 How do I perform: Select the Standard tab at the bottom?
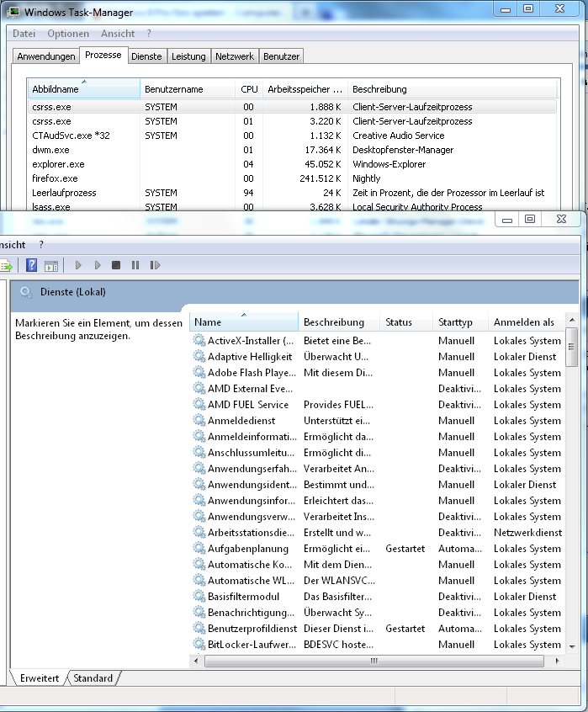(93, 678)
